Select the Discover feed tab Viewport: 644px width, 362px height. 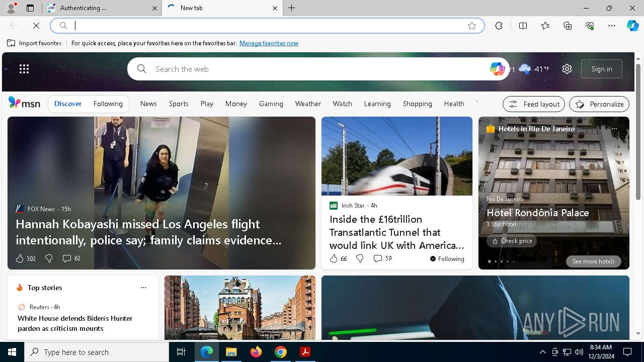pos(68,104)
